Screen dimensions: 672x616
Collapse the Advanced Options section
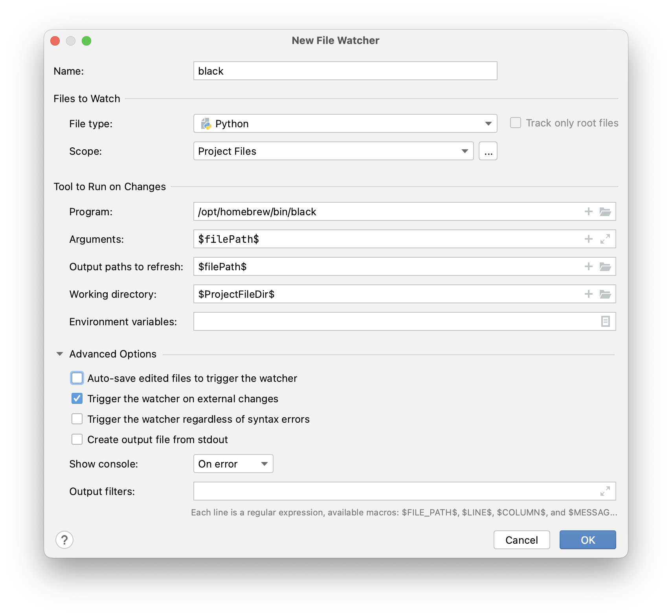point(60,354)
